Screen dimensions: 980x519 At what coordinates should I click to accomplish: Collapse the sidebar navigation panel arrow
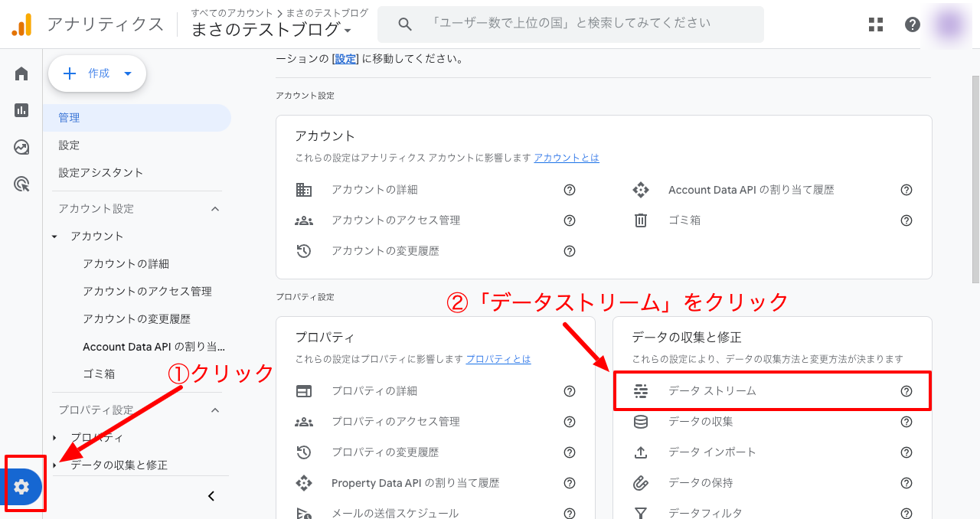(211, 496)
